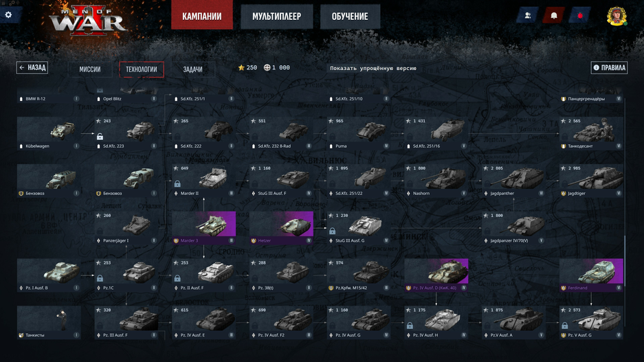Switch to the Миссии tab

point(90,69)
